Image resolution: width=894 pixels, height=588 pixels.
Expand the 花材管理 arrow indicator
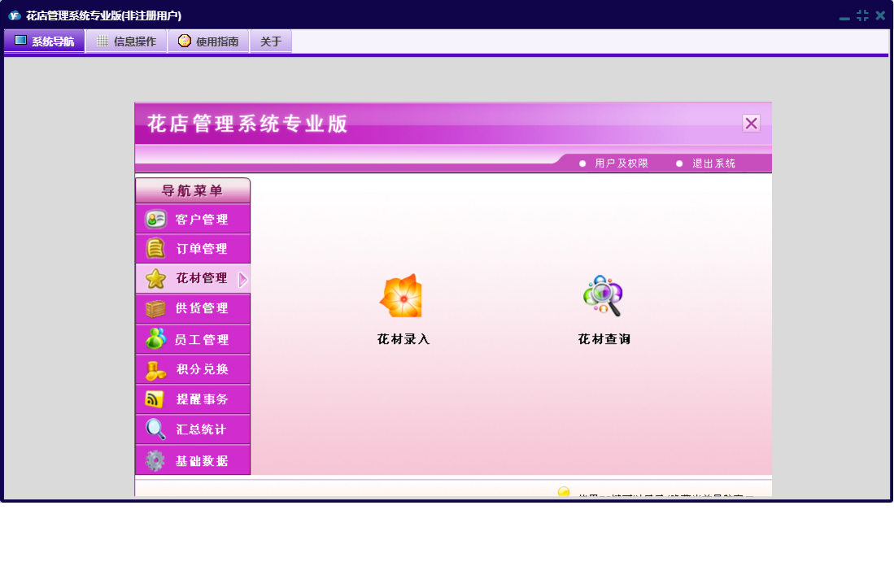(x=243, y=279)
